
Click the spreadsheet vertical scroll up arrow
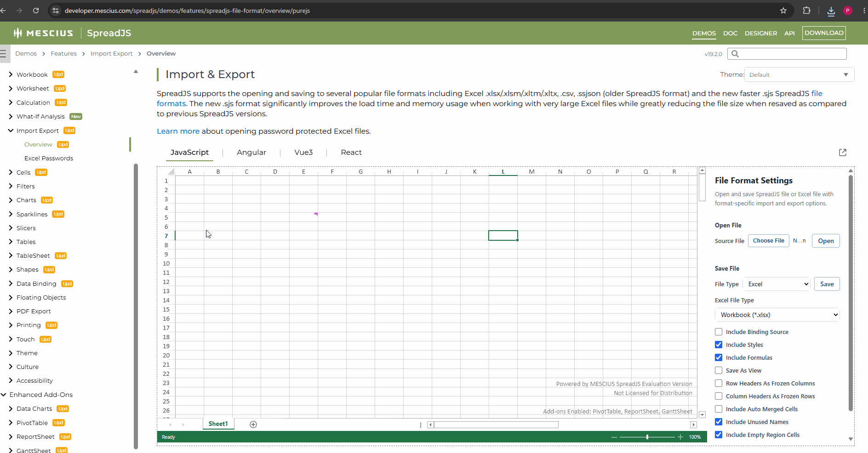(x=702, y=170)
